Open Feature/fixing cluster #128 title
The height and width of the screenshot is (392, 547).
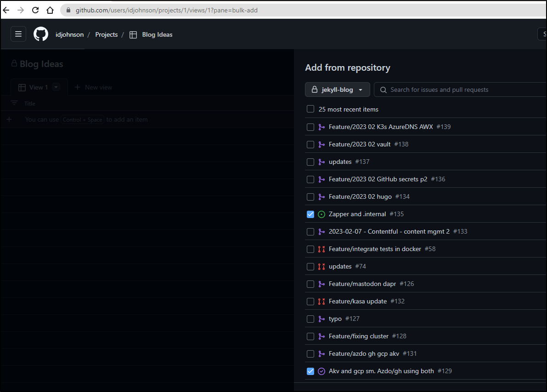(x=358, y=336)
